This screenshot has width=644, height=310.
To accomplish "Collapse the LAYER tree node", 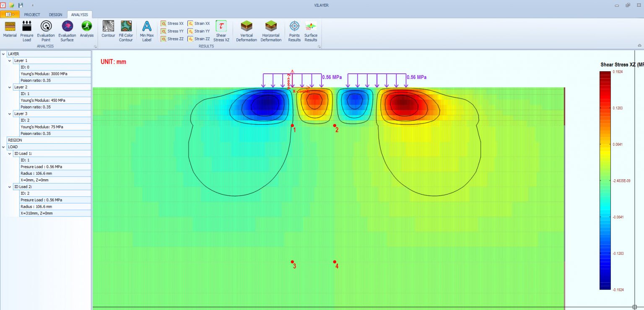I will click(4, 54).
